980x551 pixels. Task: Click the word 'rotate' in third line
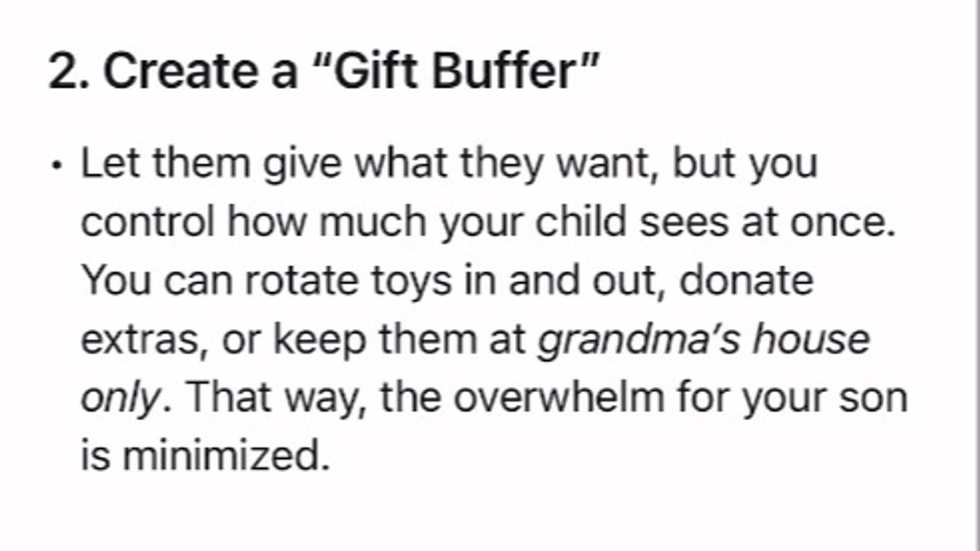click(301, 281)
